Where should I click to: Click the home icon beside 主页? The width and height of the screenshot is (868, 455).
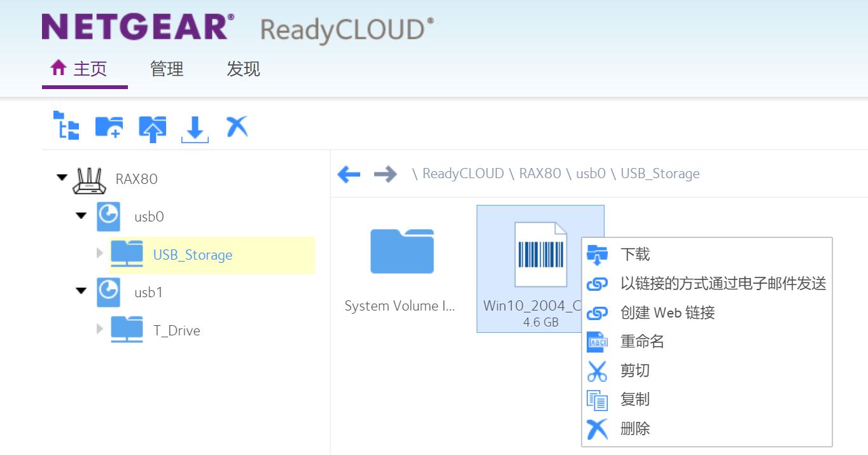[59, 68]
